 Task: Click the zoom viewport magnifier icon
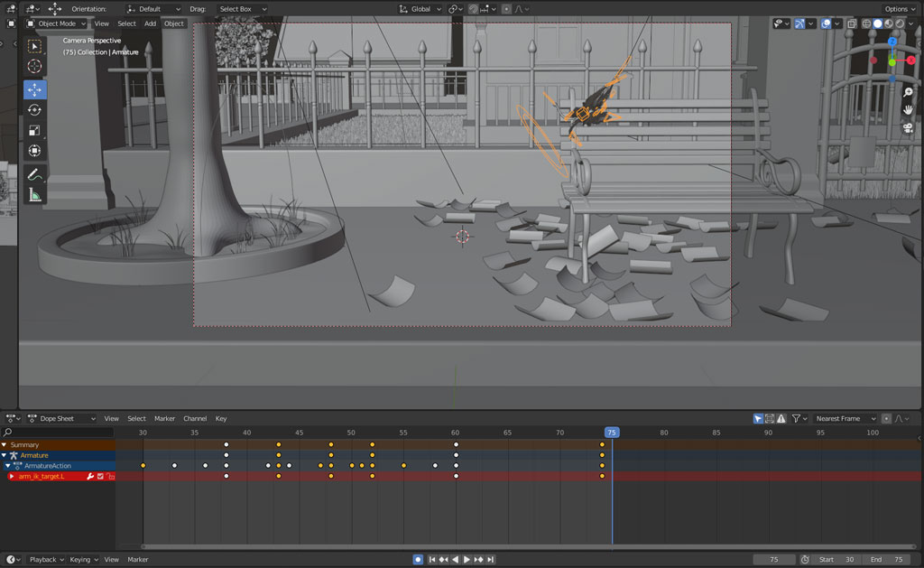[x=908, y=93]
